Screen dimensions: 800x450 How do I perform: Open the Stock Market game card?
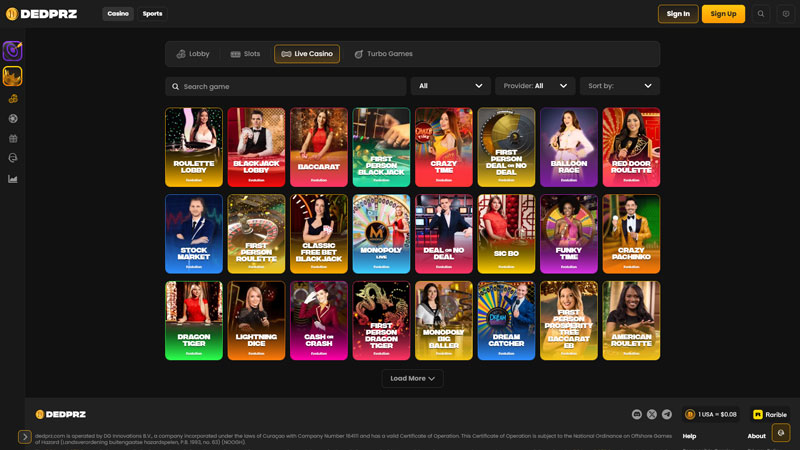[194, 234]
